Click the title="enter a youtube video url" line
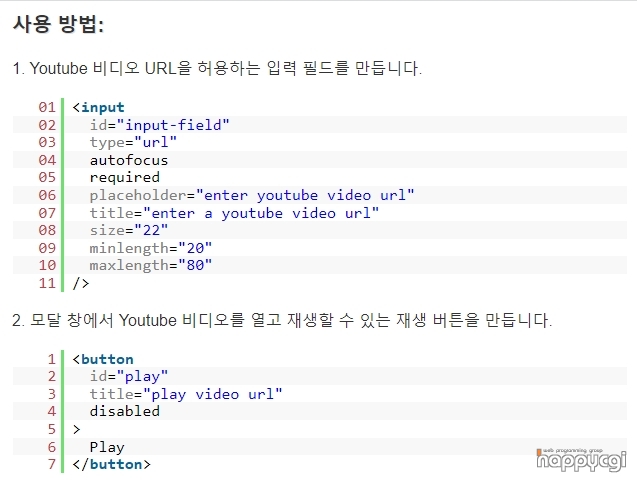Image resolution: width=637 pixels, height=481 pixels. coord(234,213)
